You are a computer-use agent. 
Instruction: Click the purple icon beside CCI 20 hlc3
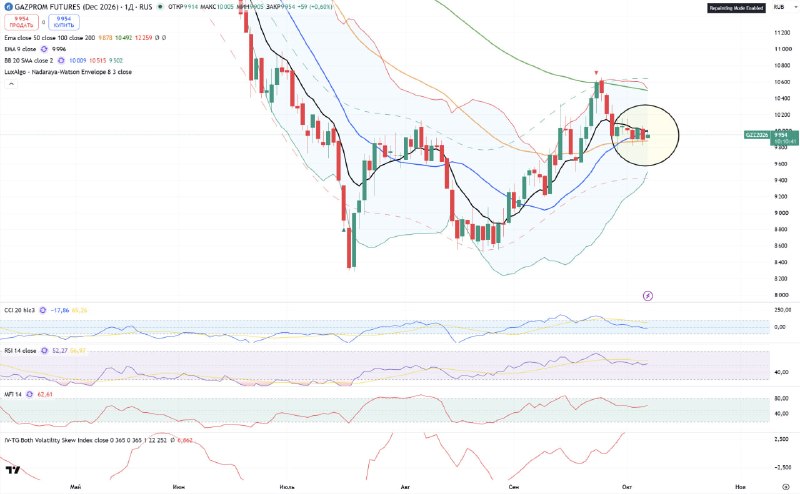pyautogui.click(x=43, y=310)
